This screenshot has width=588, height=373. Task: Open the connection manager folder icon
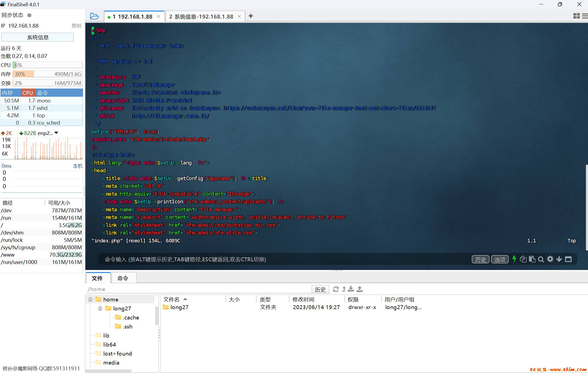[x=94, y=16]
